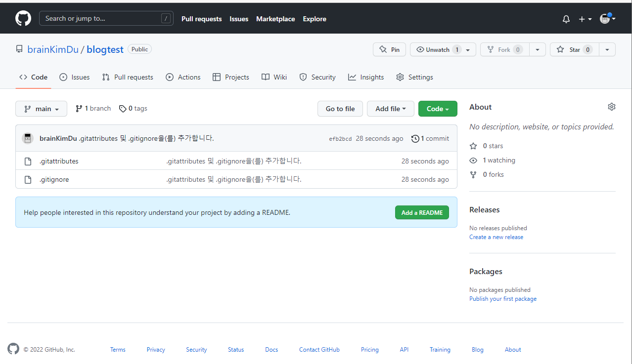Click the file icon beside .gitattributes

pyautogui.click(x=28, y=161)
